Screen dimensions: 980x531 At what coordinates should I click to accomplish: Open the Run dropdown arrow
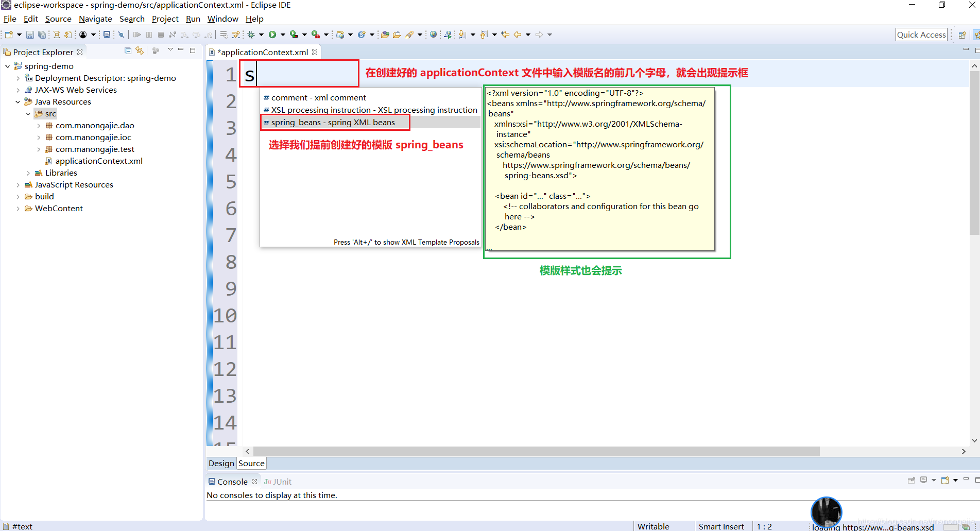click(x=283, y=35)
